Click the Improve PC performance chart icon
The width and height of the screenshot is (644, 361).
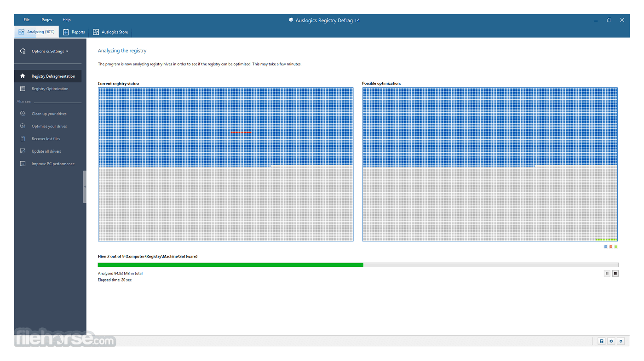coord(23,163)
